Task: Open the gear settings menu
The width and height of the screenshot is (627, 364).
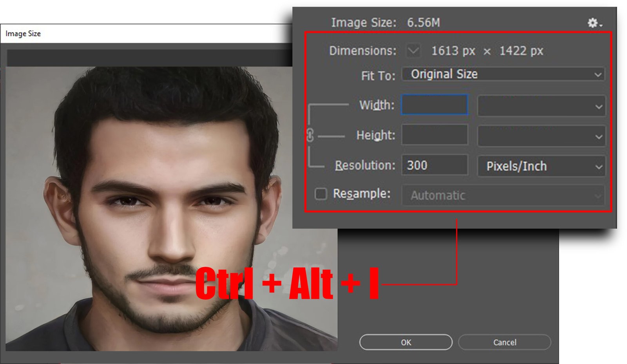Action: (x=594, y=23)
